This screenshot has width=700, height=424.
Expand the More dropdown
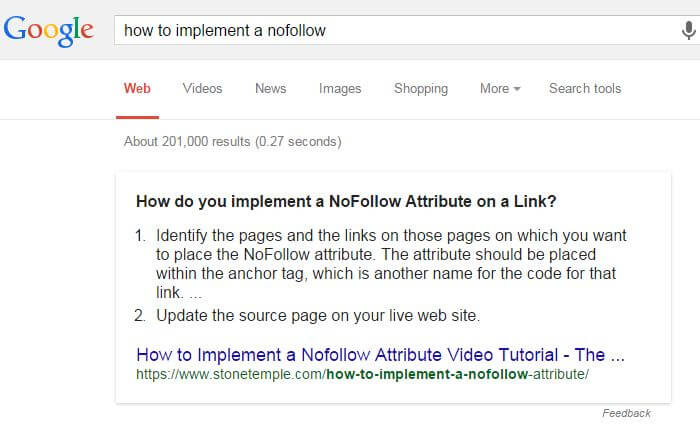(500, 88)
